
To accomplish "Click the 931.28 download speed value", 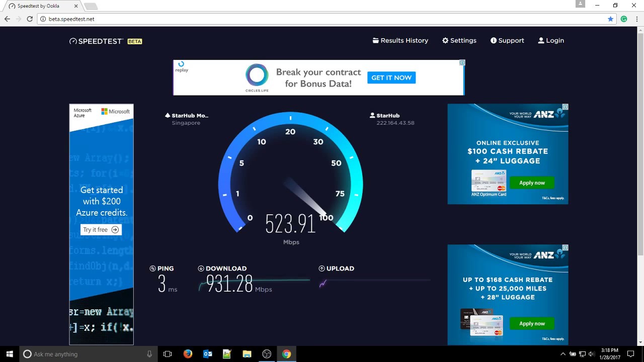I will (229, 285).
